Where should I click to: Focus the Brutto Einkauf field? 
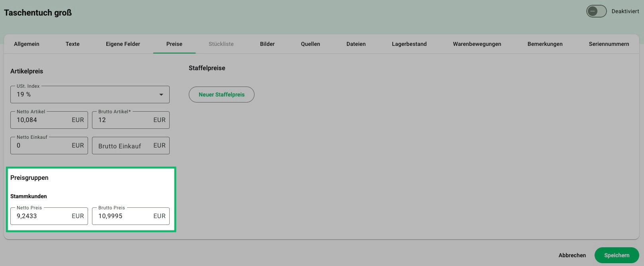point(131,146)
